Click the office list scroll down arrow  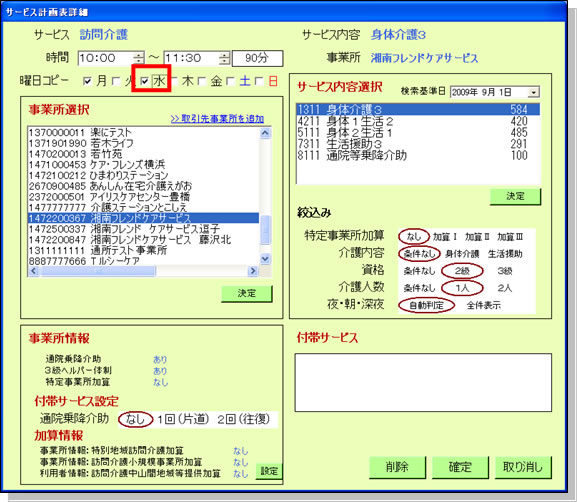pos(265,259)
